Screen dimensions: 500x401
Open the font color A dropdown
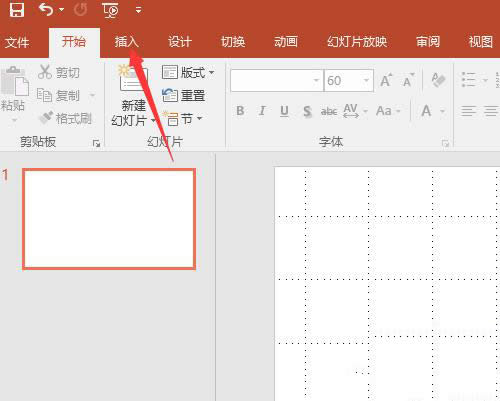(x=442, y=111)
